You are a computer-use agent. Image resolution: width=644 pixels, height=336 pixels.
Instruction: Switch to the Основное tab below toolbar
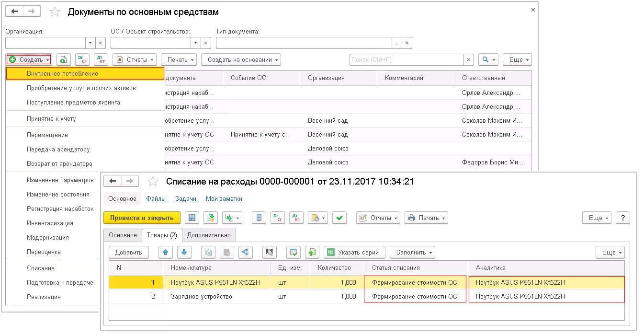(123, 235)
